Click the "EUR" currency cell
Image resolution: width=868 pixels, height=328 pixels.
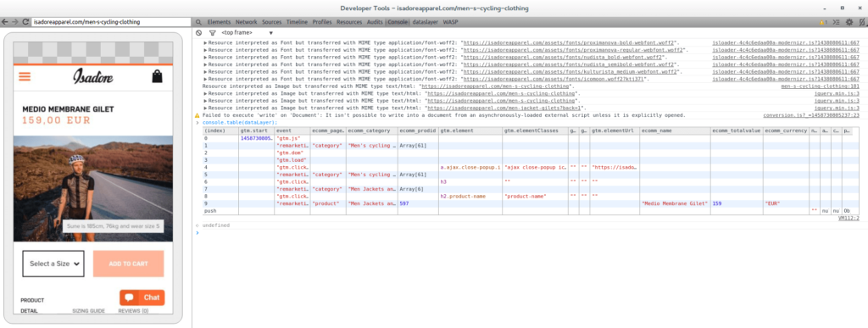coord(786,203)
